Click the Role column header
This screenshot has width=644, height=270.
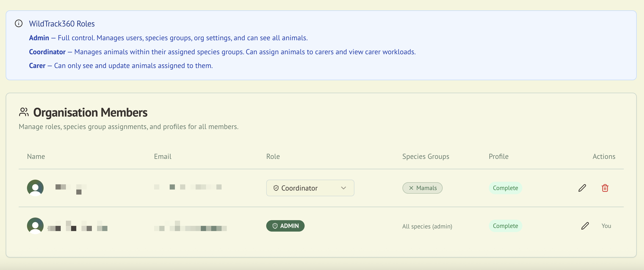point(273,157)
